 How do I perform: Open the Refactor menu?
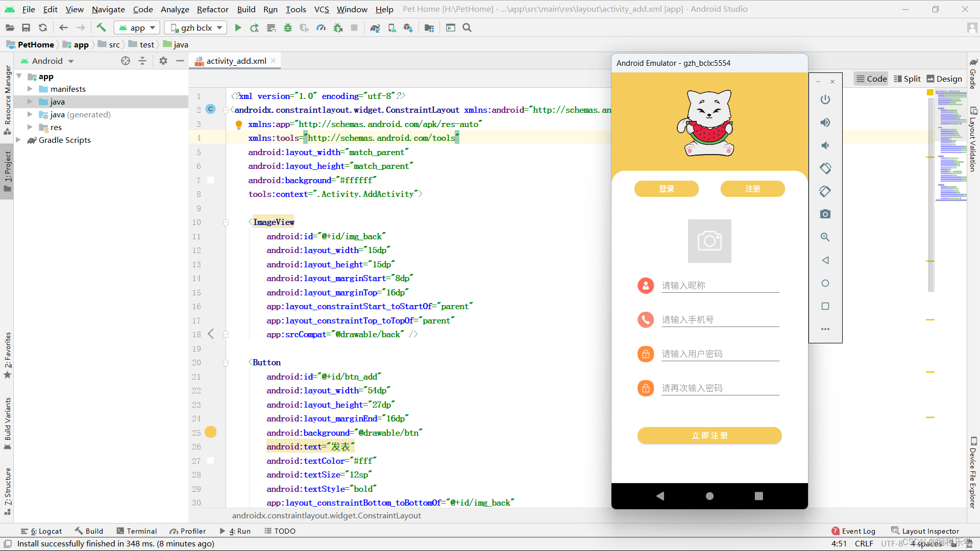pos(212,9)
